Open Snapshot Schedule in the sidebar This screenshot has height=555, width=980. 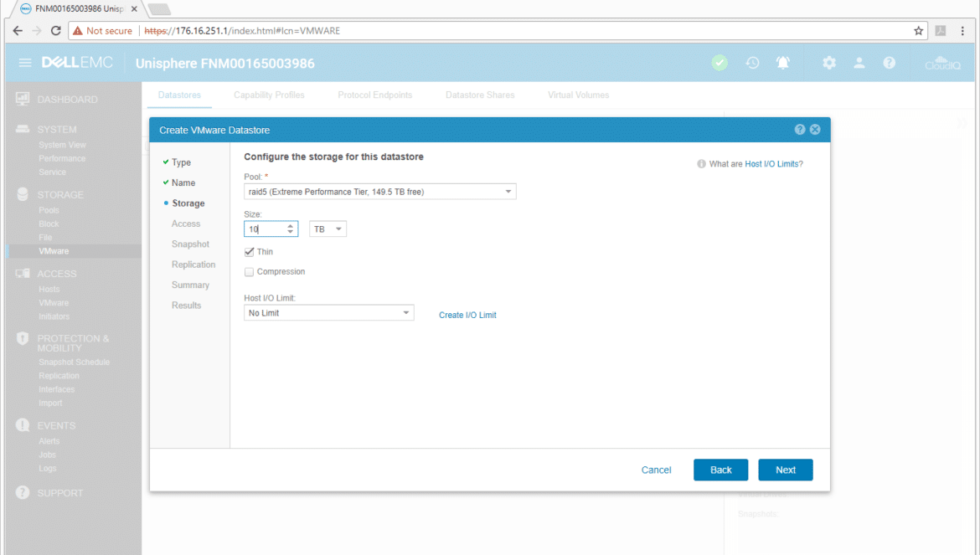pyautogui.click(x=74, y=362)
